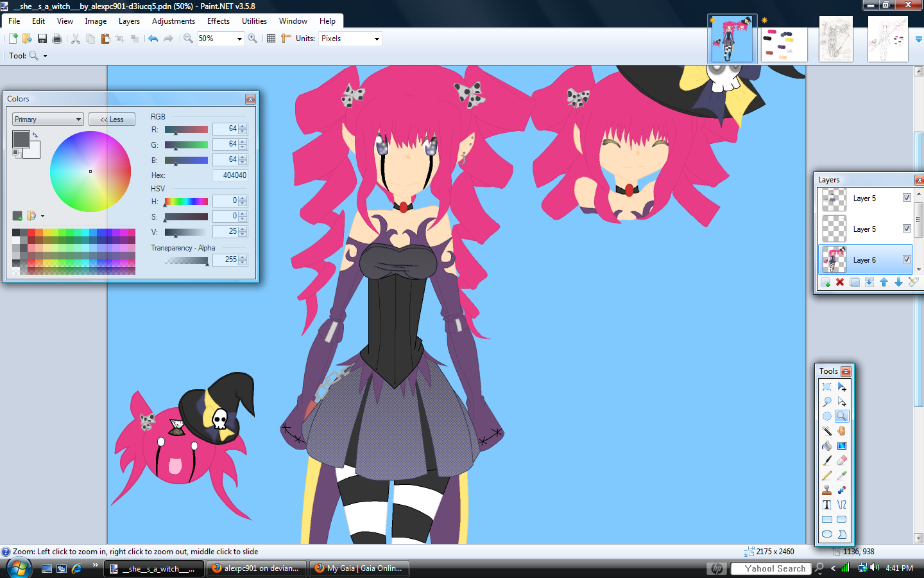The image size is (924, 578).
Task: Select the Move Selection tool
Action: coord(842,401)
